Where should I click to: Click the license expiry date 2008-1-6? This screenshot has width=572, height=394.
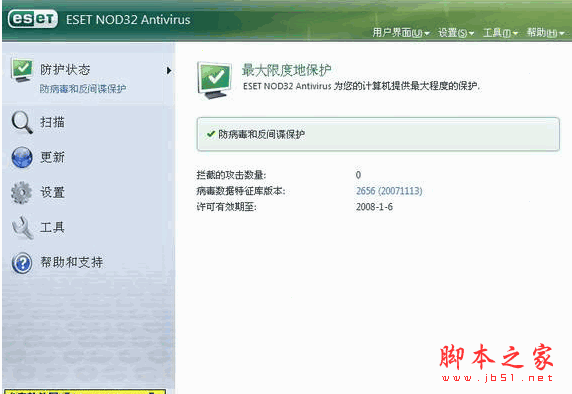pos(374,207)
